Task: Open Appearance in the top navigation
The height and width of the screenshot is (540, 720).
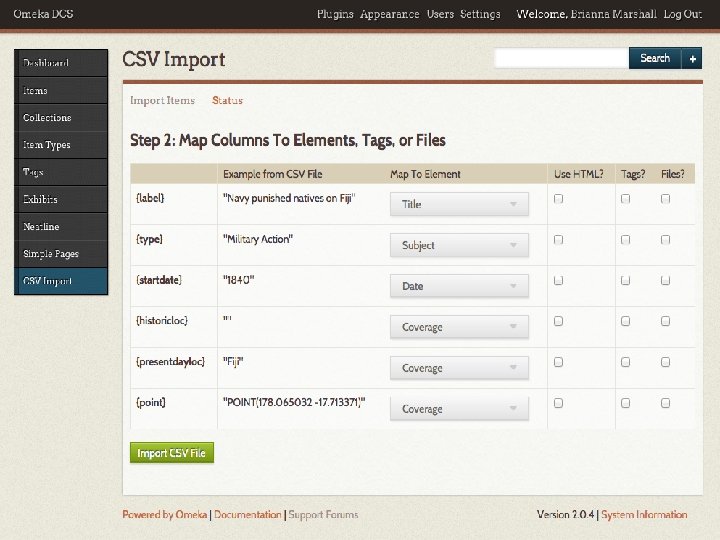Action: (x=389, y=14)
